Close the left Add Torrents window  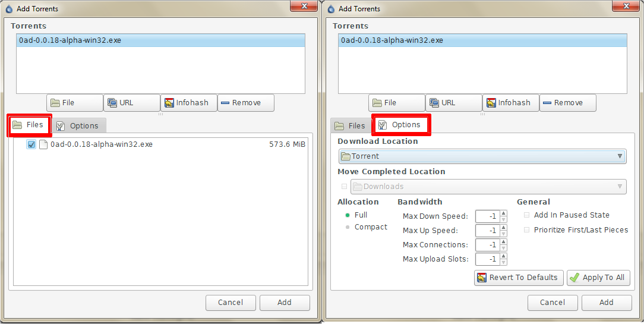click(304, 6)
